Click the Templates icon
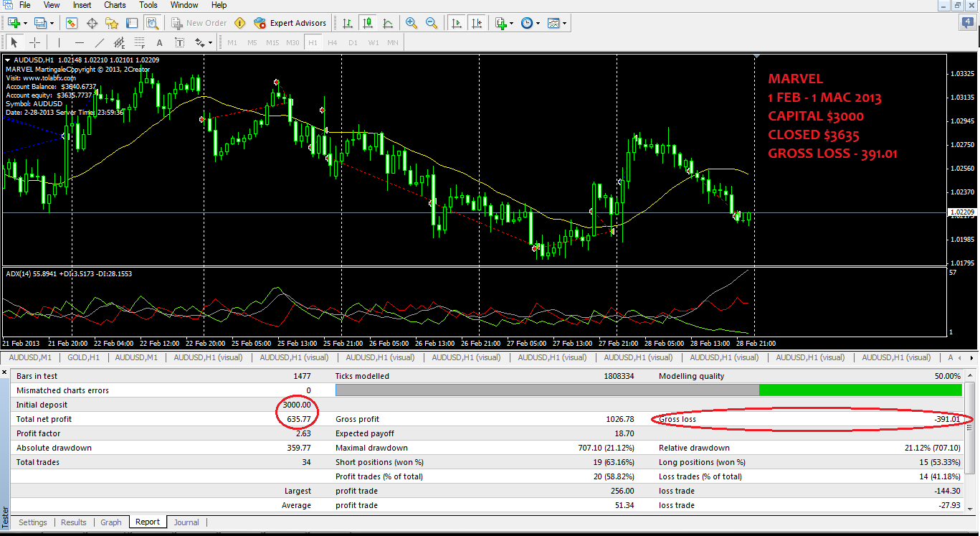980x536 pixels. [x=553, y=23]
